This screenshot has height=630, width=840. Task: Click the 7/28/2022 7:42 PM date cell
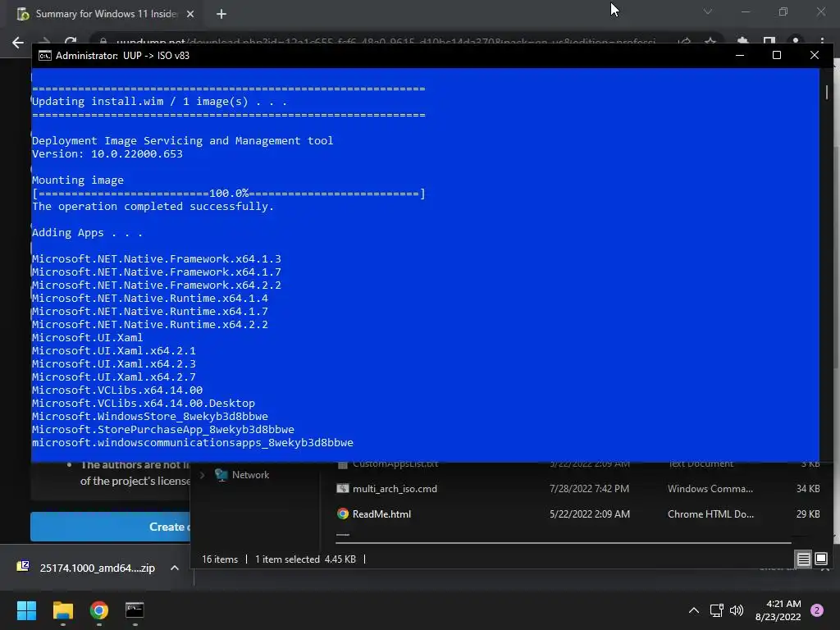coord(589,489)
